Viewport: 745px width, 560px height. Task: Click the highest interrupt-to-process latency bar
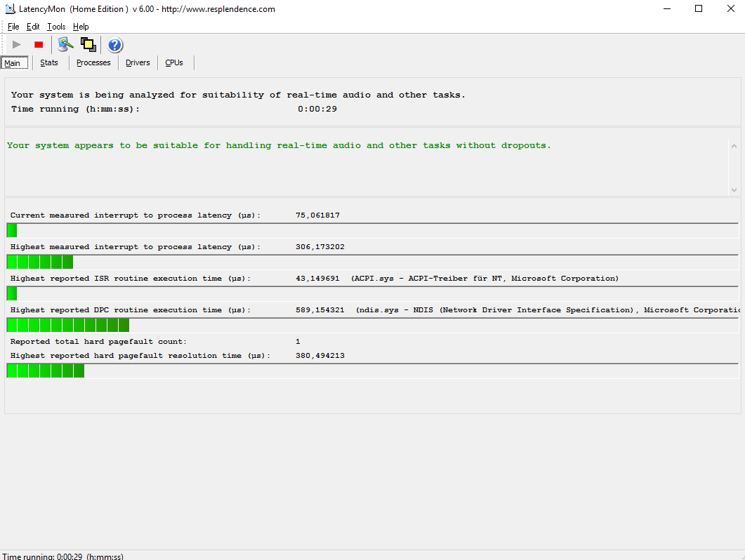coord(372,262)
